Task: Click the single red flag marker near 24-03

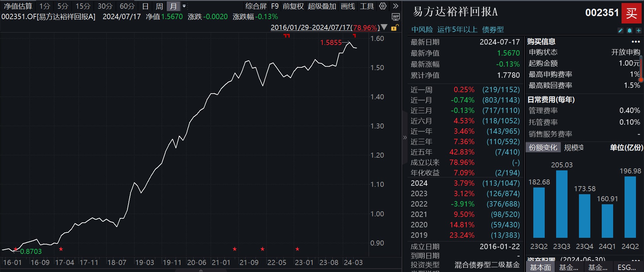Action: coord(355,36)
